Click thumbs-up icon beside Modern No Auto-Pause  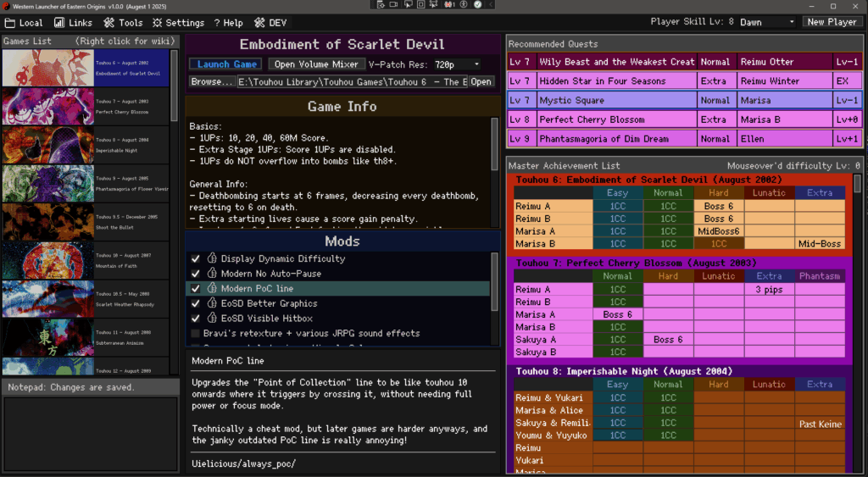(212, 274)
